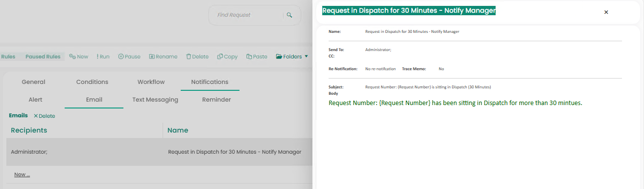Click the New rule toolbar icon
644x189 pixels.
click(x=72, y=56)
